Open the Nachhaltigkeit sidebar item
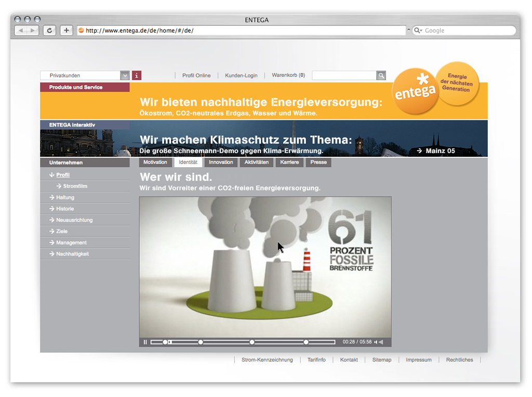The width and height of the screenshot is (532, 397). pos(72,254)
